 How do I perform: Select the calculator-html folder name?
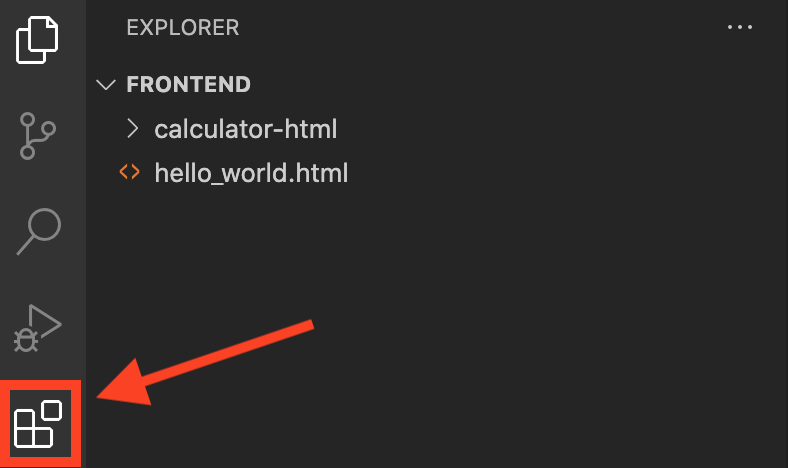(246, 129)
